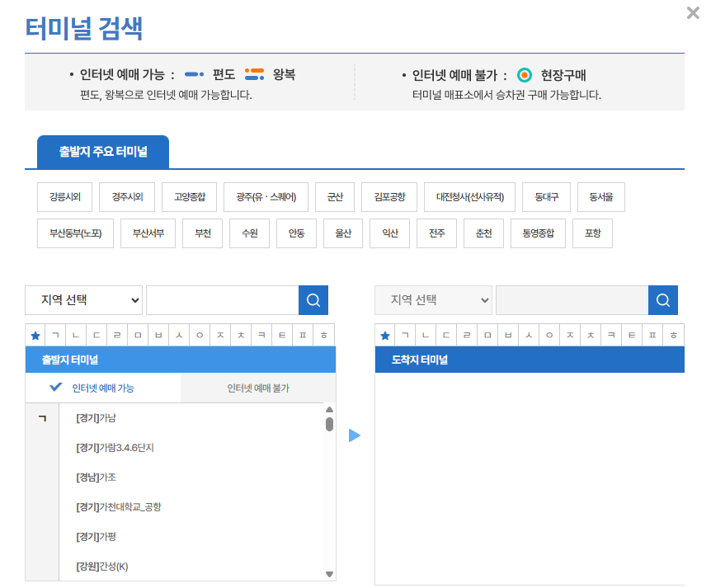Close the terminal search dialog
Viewport: 711px width, 588px height.
693,12
